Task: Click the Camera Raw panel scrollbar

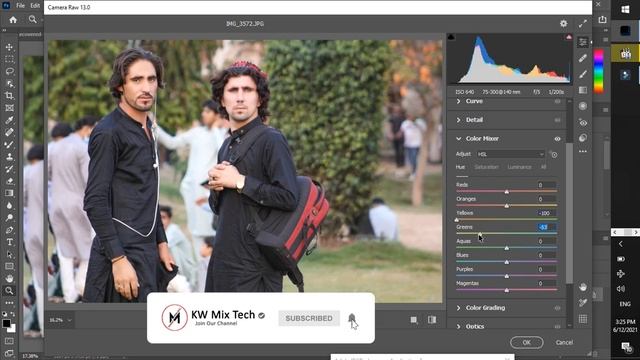Action: coord(569,213)
